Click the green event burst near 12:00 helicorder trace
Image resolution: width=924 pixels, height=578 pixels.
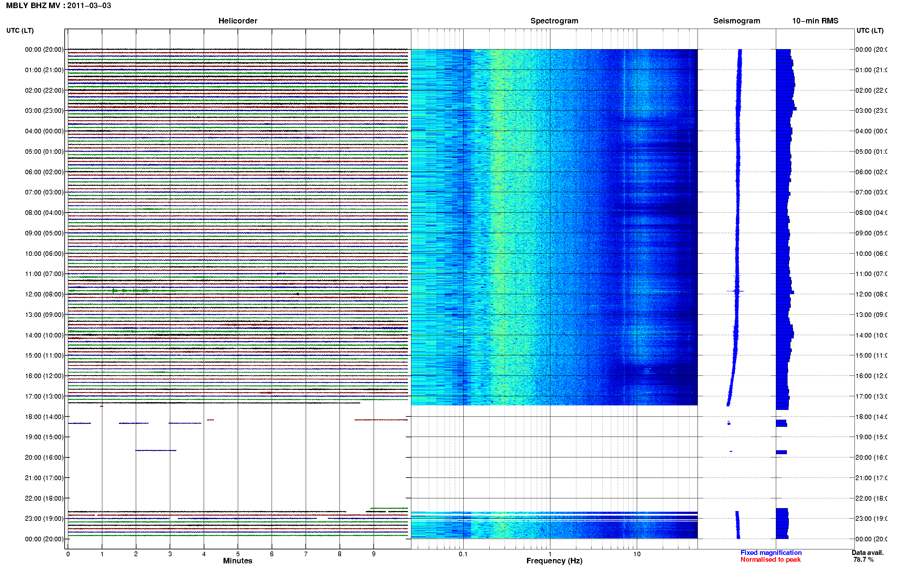click(130, 291)
